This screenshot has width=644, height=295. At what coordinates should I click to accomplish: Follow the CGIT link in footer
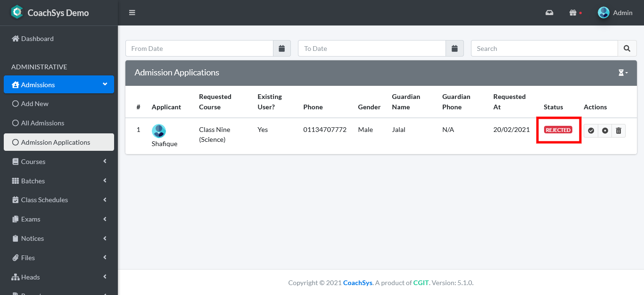pos(421,283)
